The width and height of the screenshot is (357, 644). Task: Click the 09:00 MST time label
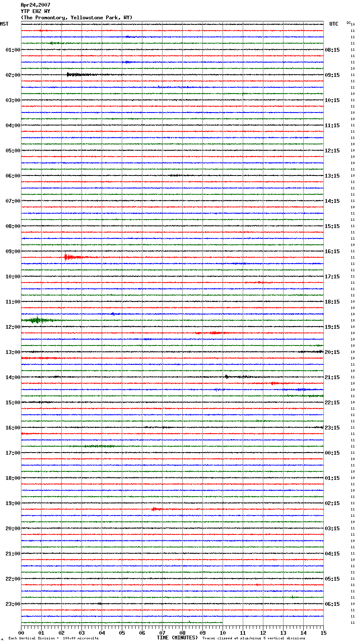13,251
